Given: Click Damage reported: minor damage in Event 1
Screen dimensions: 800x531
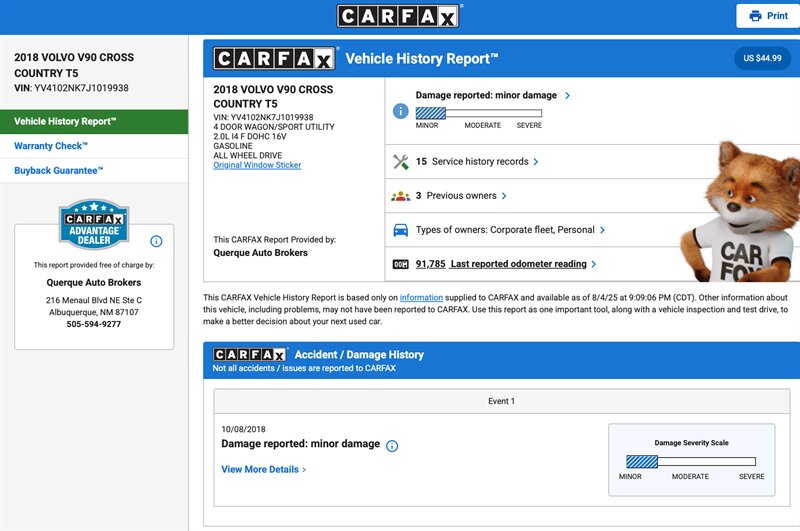Looking at the screenshot, I should (x=301, y=444).
